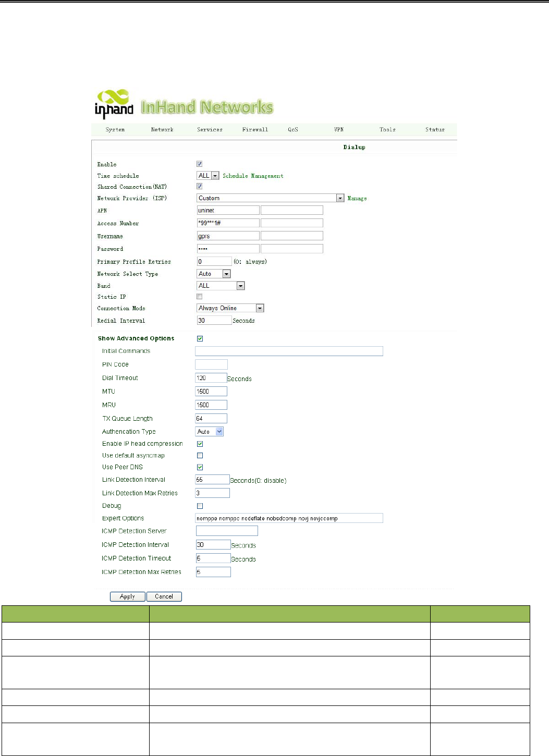Toggle Show Advanced Options checkbox

coord(200,339)
